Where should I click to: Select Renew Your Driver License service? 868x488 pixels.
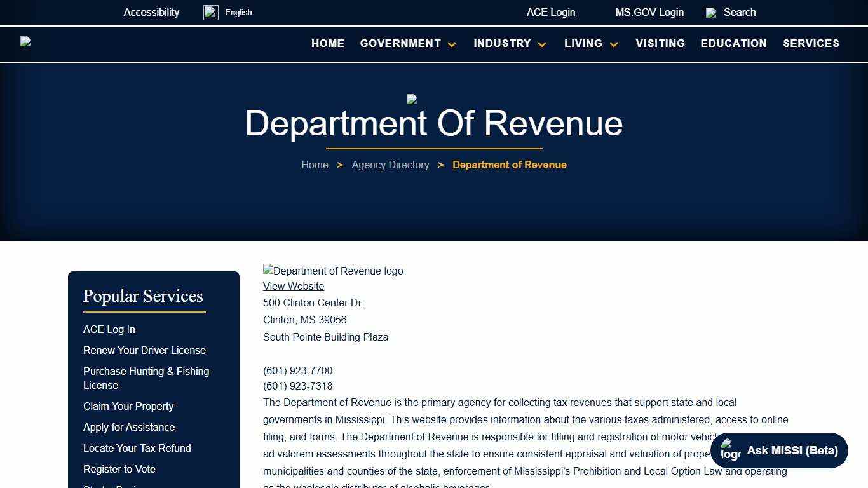pyautogui.click(x=144, y=350)
